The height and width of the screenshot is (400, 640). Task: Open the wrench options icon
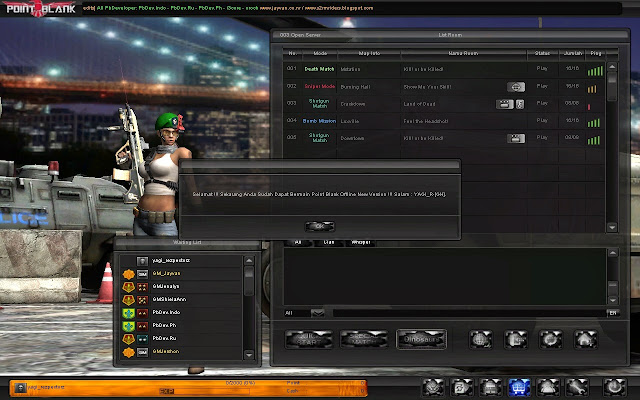(x=576, y=387)
